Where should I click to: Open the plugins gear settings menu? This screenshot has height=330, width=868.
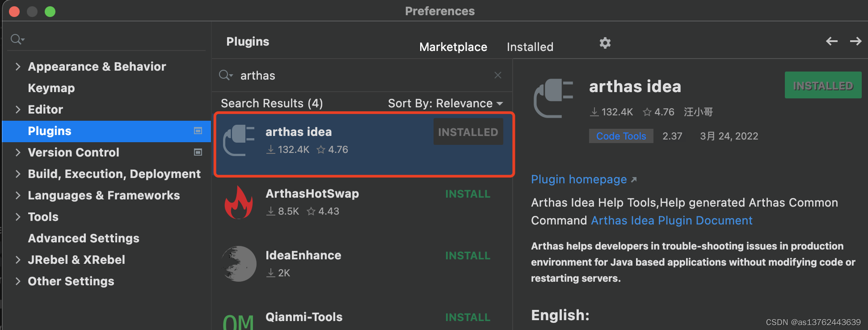point(605,43)
